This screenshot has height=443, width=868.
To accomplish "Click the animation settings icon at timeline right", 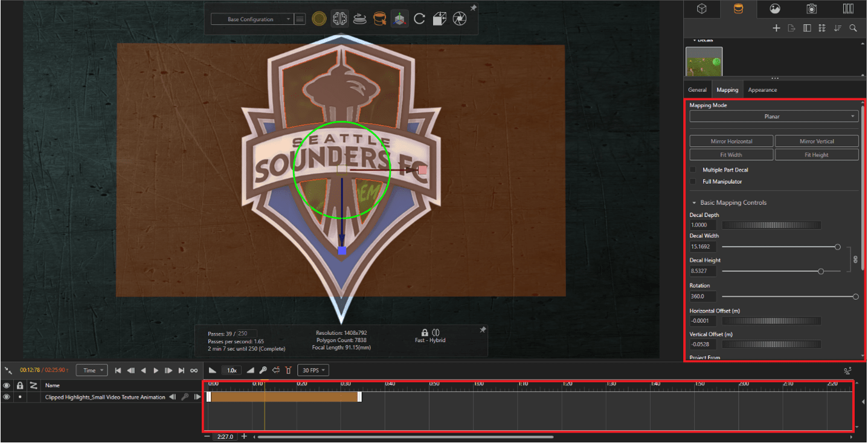I will click(849, 370).
